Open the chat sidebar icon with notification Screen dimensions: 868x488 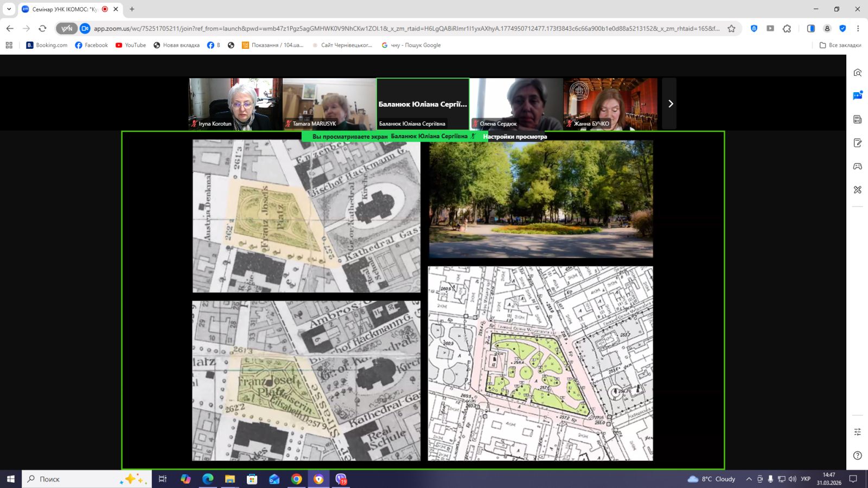click(857, 96)
